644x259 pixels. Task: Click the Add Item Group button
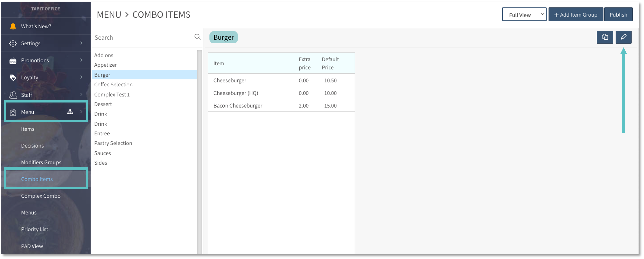tap(575, 15)
